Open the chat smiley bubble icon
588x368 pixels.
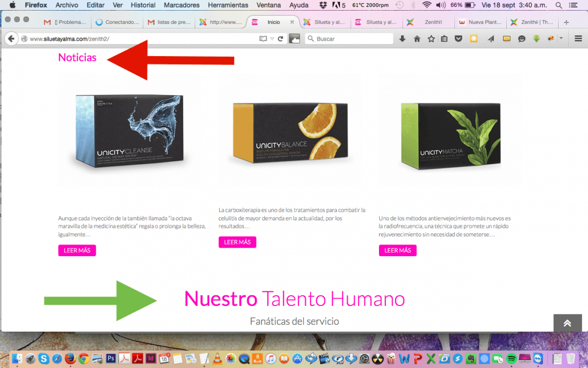point(522,39)
